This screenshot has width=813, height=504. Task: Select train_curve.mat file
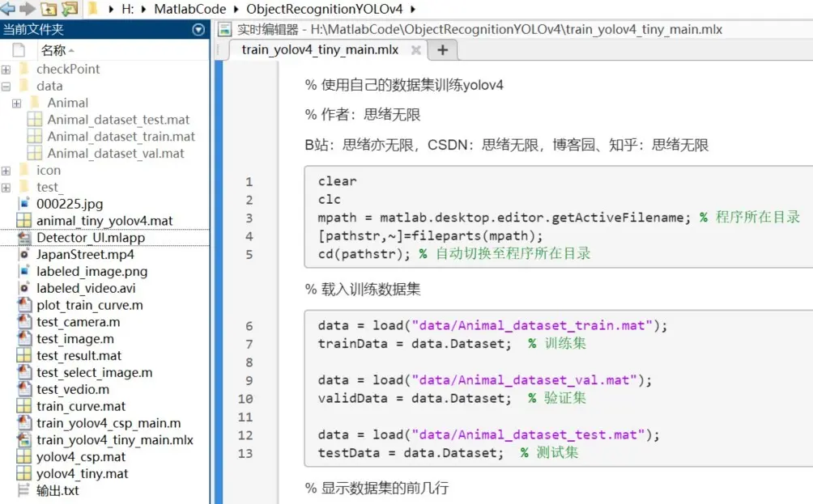coord(80,406)
